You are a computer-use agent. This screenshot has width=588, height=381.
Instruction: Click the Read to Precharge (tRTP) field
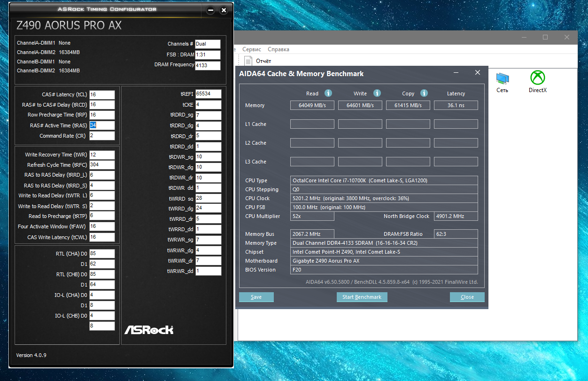pyautogui.click(x=102, y=216)
